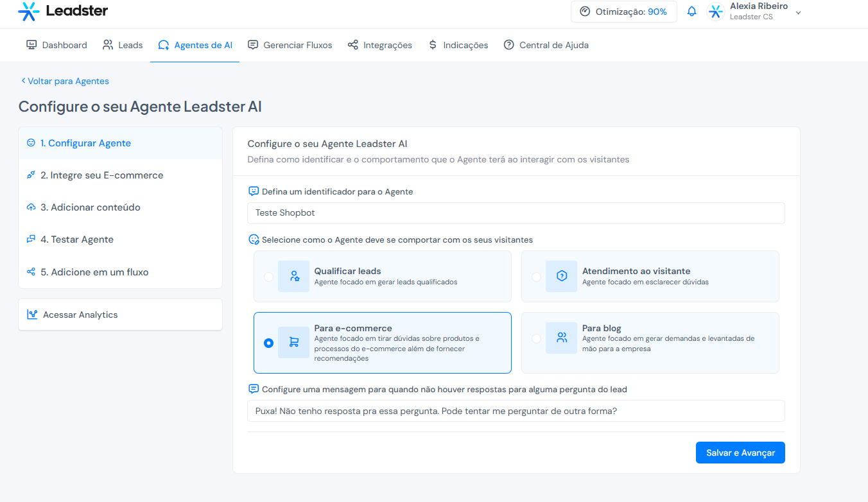
Task: Go to step 5. Adicione em um fluxo
Action: click(x=121, y=272)
